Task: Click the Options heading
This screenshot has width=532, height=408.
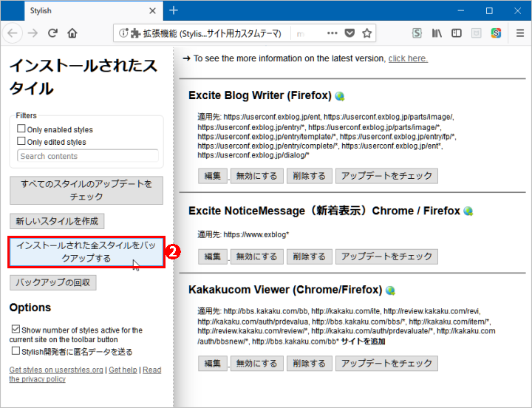Action: [30, 307]
